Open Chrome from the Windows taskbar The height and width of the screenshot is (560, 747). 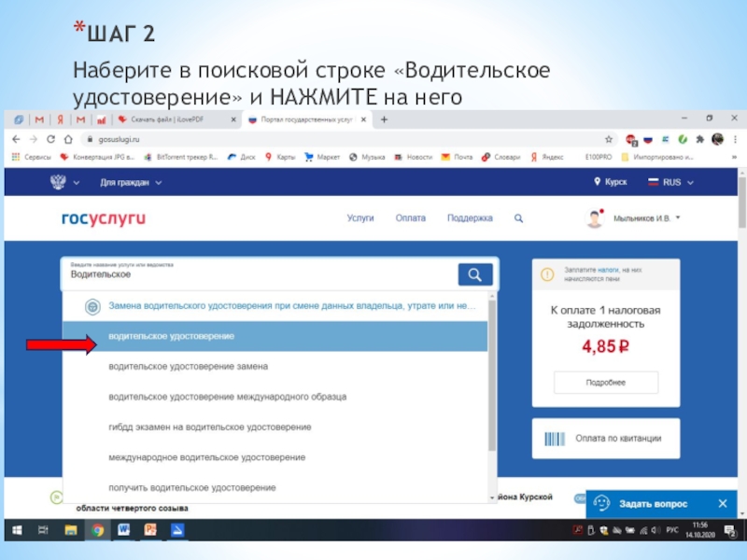(97, 530)
